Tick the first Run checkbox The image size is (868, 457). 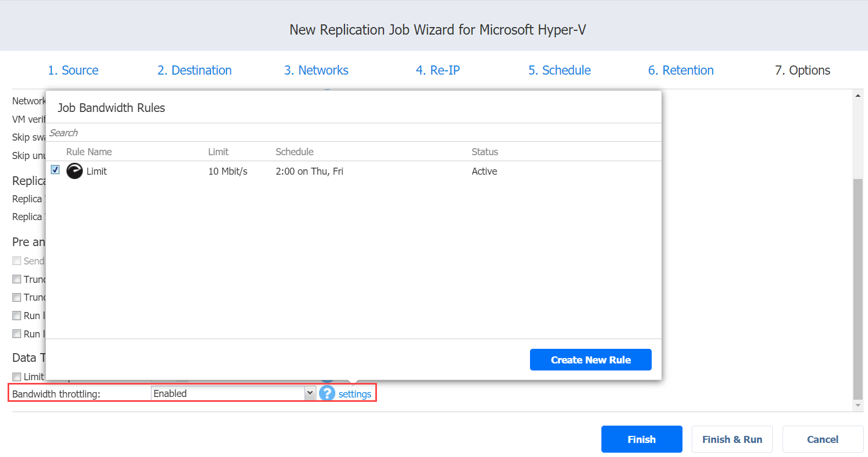[17, 315]
